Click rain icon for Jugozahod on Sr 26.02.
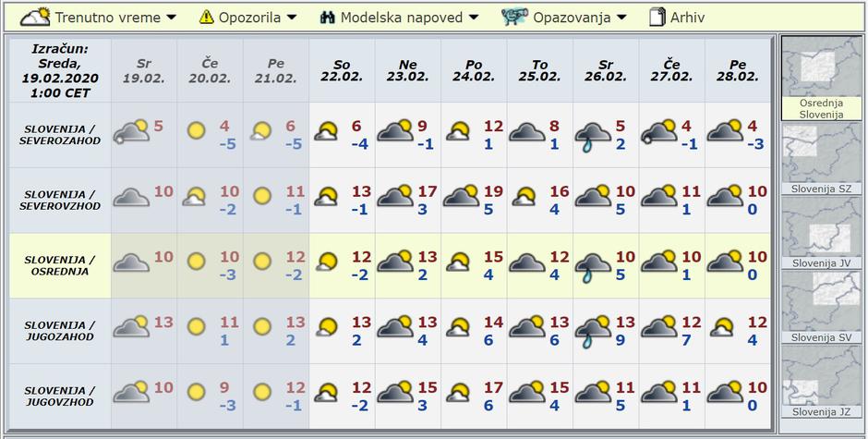This screenshot has height=439, width=868. 594,330
